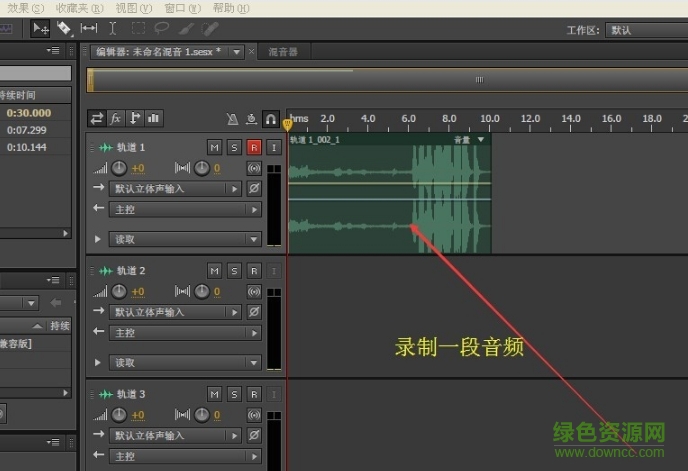Viewport: 688px width, 471px height.
Task: Mute Track 1 with the M button
Action: [x=214, y=147]
